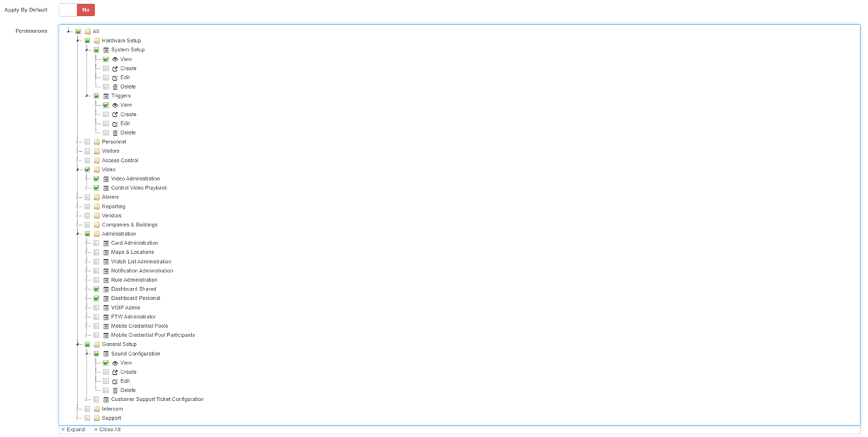The width and height of the screenshot is (868, 437).
Task: Uncheck the Dashboard Shared checkbox
Action: click(x=97, y=289)
